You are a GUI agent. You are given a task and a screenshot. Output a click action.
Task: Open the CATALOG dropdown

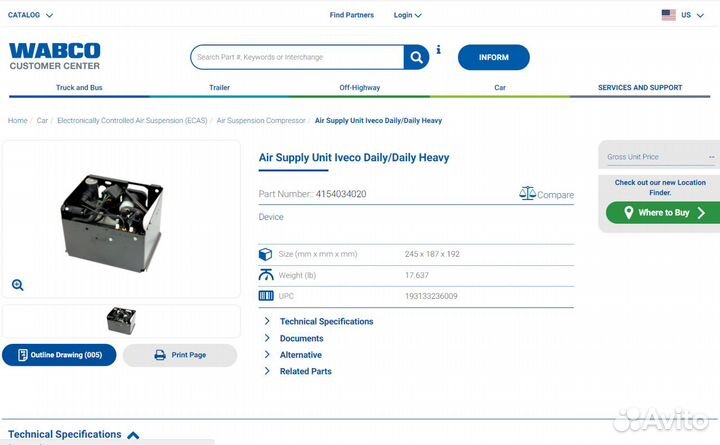click(x=30, y=15)
